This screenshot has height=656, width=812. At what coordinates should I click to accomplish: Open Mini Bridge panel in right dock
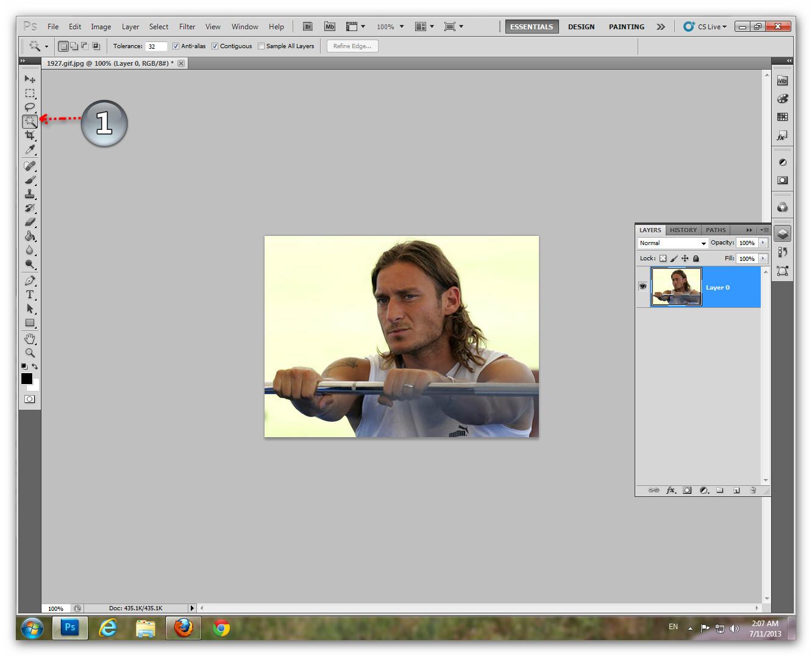point(782,81)
